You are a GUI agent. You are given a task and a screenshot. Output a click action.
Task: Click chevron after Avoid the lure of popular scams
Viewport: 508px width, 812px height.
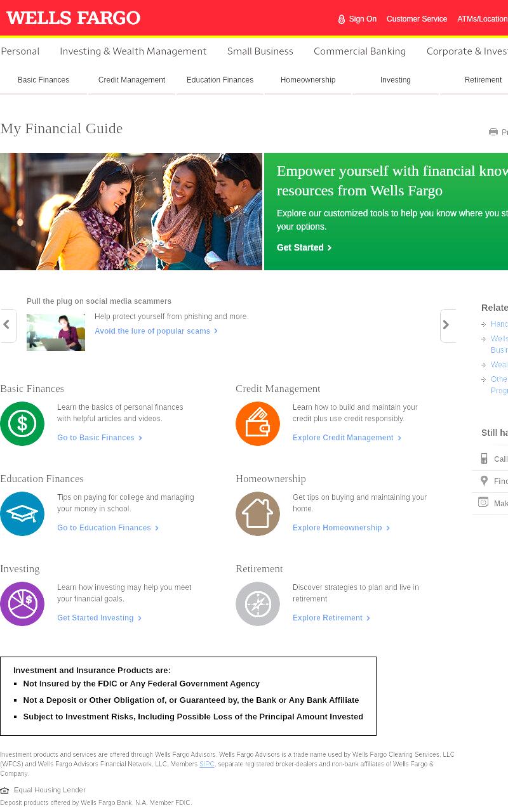tap(216, 331)
